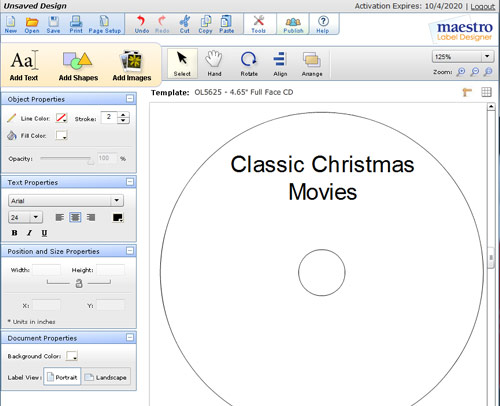
Task: Click the Height input field
Action: click(x=110, y=270)
